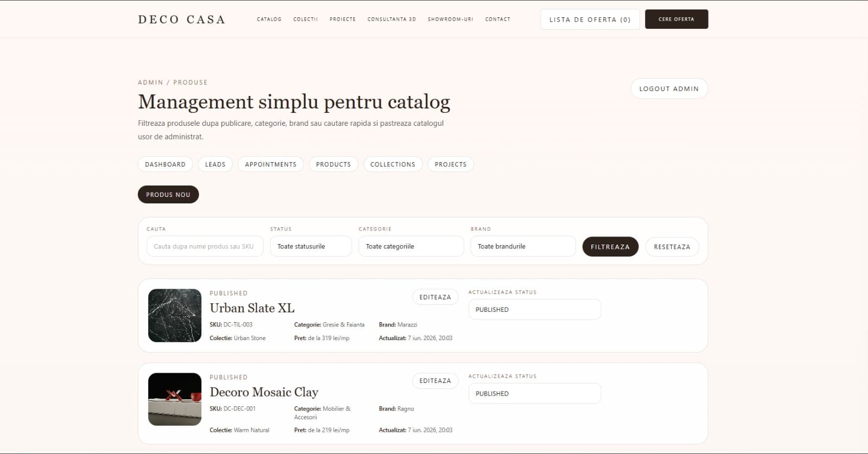Click Colectie: Urban Stone text
The image size is (868, 454).
pyautogui.click(x=238, y=338)
